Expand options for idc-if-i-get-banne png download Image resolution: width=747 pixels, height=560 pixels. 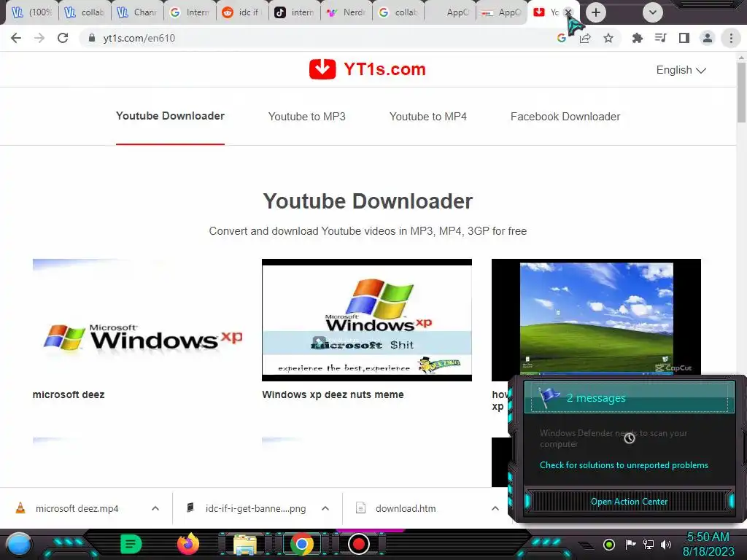tap(325, 508)
